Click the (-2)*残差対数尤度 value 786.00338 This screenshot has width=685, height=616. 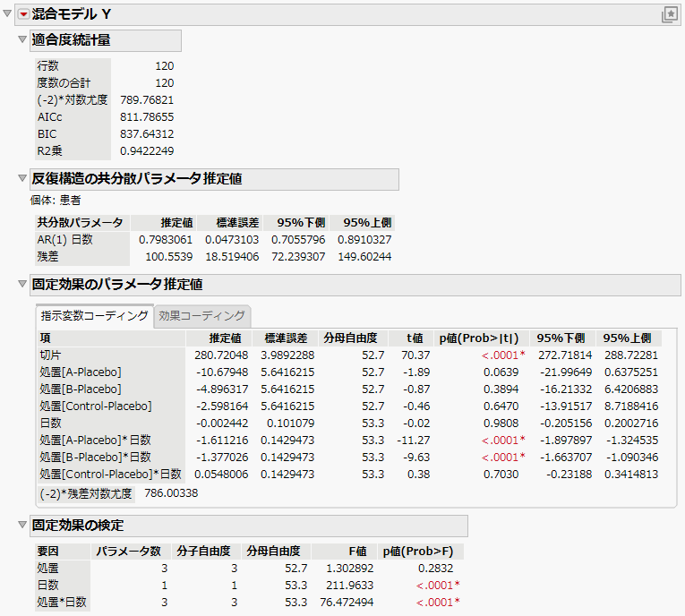[171, 493]
